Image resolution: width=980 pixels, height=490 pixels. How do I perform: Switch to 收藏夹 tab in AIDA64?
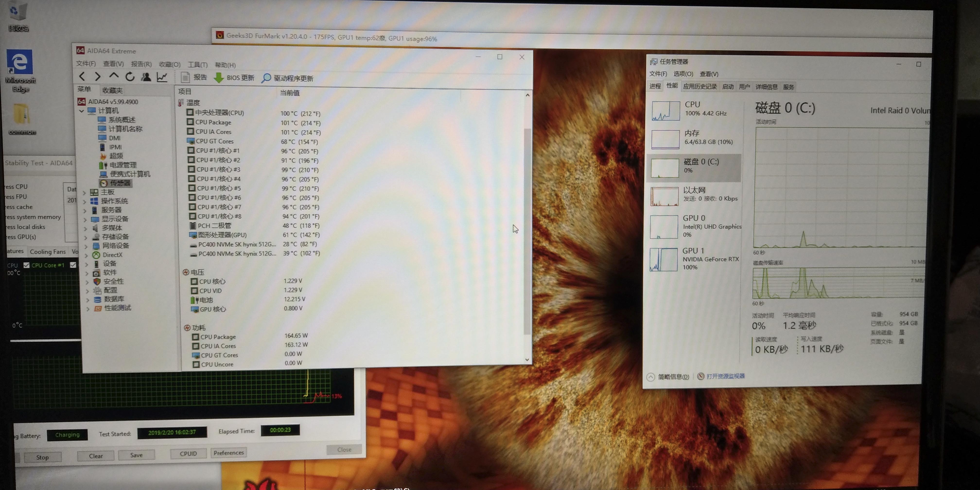coord(113,90)
